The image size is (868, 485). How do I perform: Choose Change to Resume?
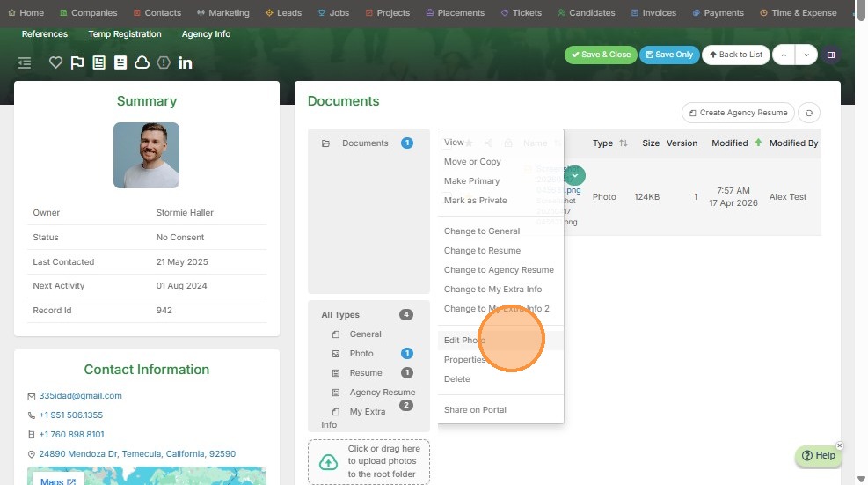(500, 251)
